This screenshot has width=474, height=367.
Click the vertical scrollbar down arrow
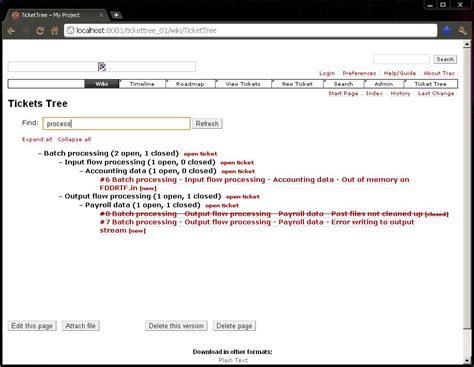click(x=467, y=361)
